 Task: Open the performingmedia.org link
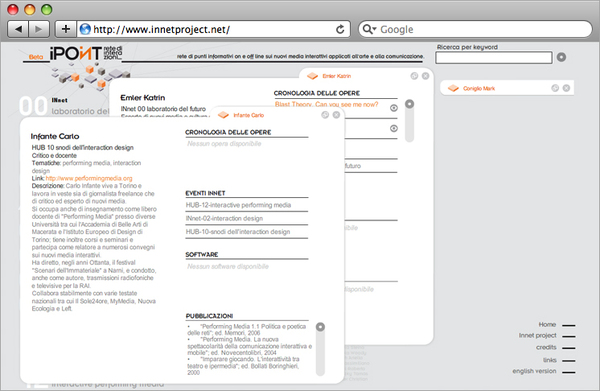(89, 178)
